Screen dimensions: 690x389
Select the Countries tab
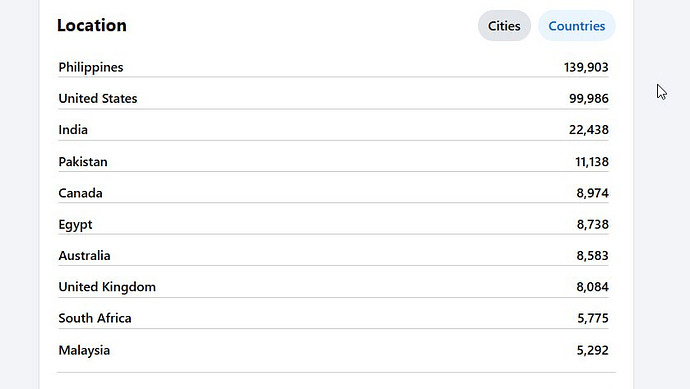click(x=576, y=26)
